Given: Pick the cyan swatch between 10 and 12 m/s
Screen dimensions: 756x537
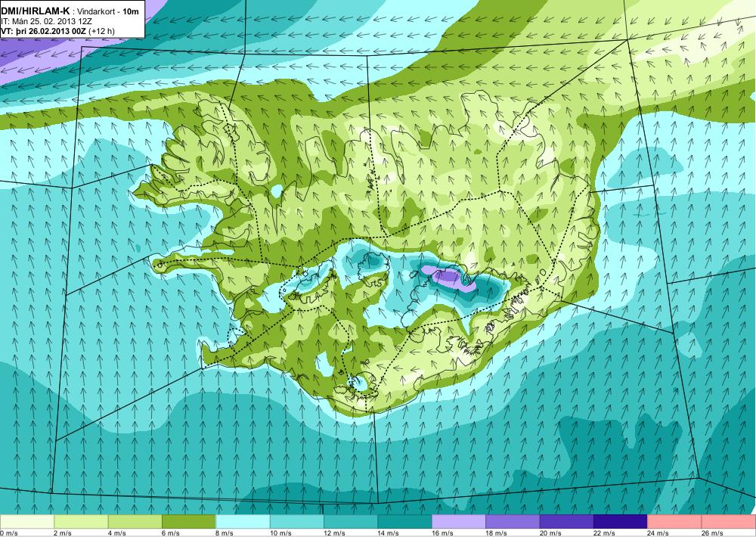Looking at the screenshot, I should [297, 522].
